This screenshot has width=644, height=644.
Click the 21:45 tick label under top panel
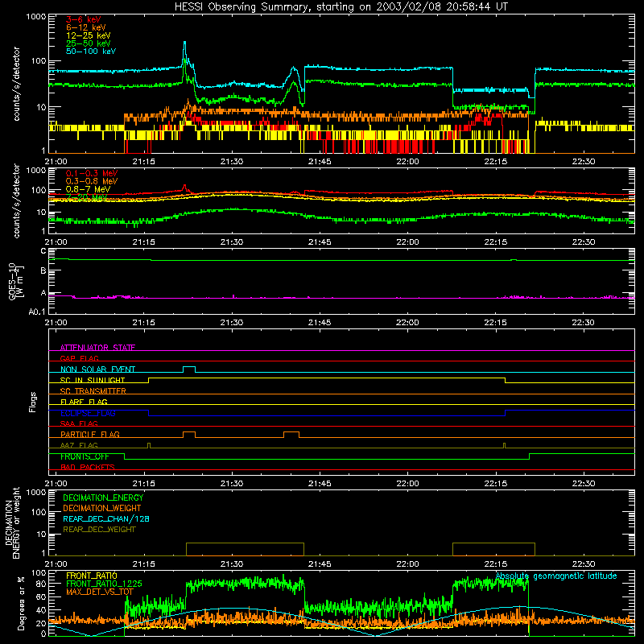[x=320, y=162]
